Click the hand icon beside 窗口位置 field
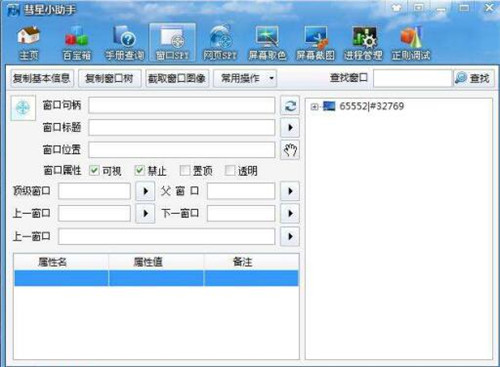 [x=290, y=150]
